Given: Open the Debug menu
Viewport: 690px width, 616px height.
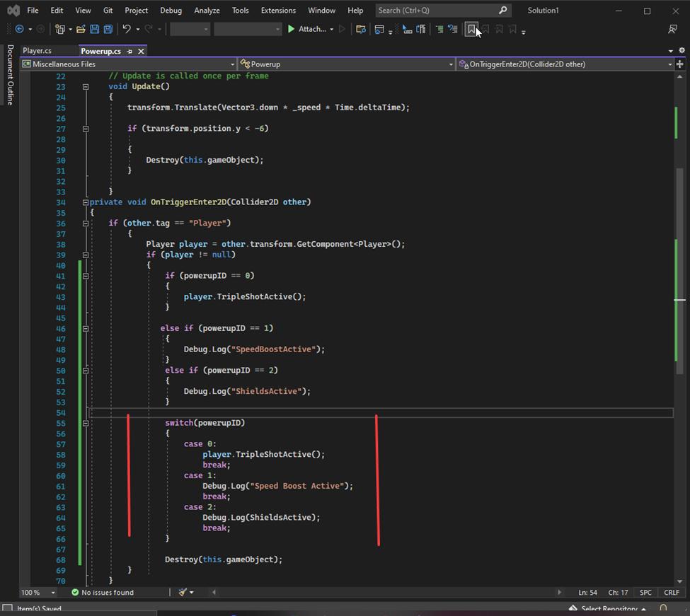Looking at the screenshot, I should [171, 11].
